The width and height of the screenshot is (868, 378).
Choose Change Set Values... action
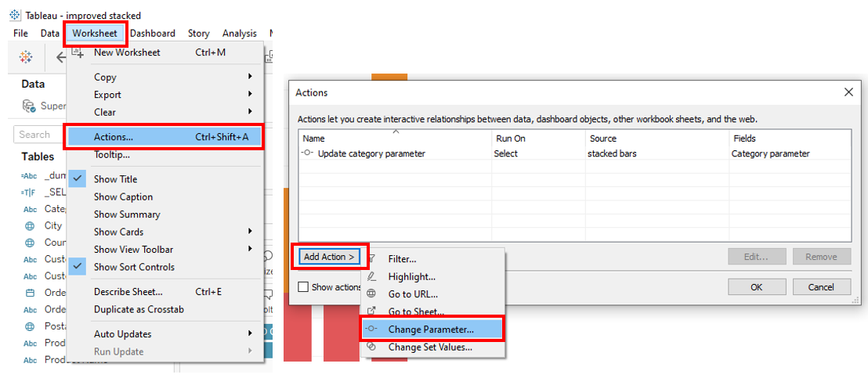432,347
